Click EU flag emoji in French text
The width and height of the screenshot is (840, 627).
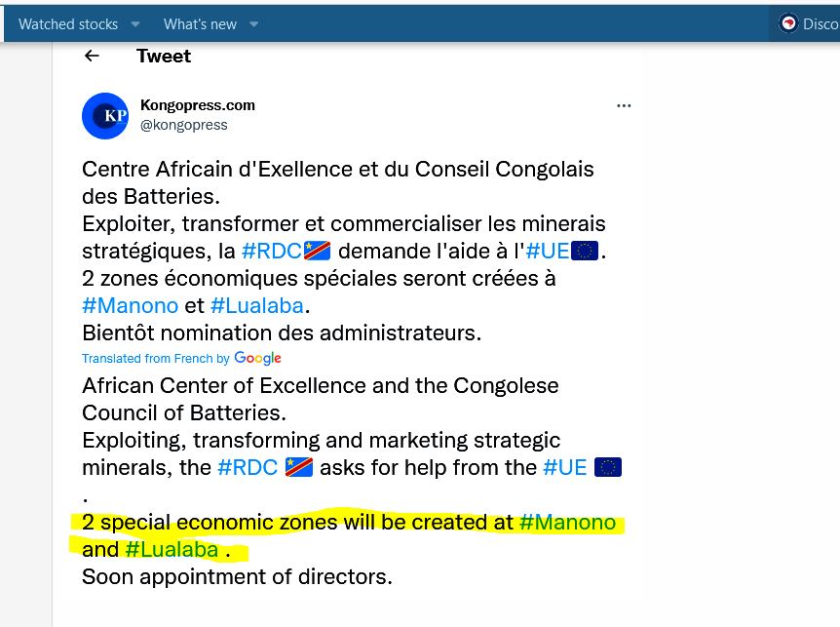tap(585, 251)
